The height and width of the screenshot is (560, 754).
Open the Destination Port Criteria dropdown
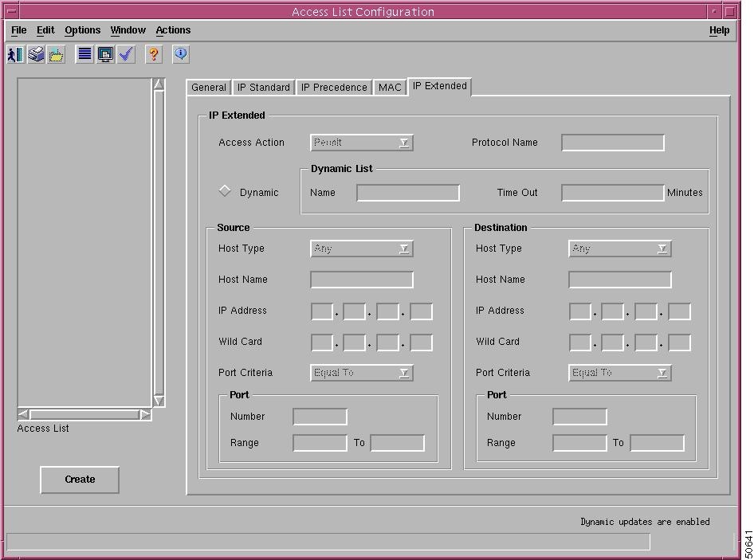(x=619, y=373)
